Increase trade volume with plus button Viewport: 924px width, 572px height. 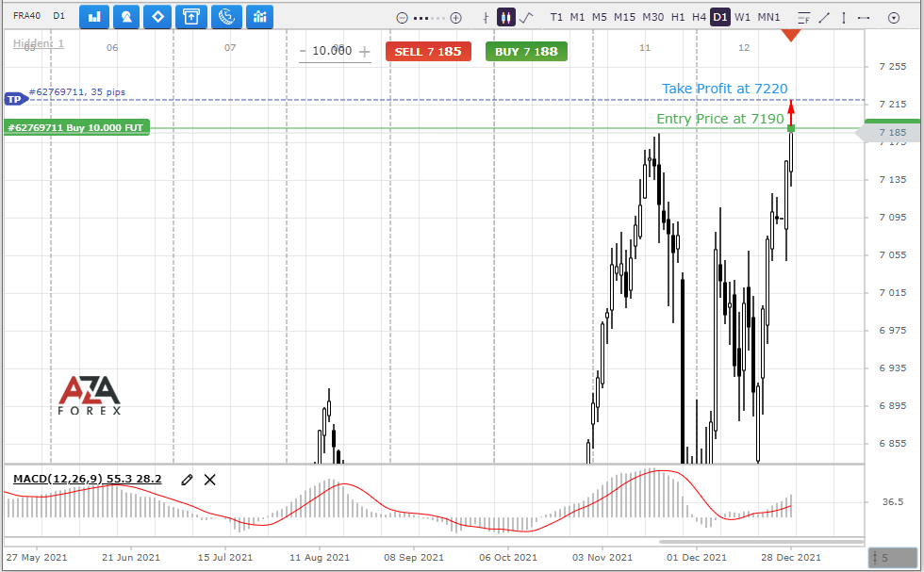tap(365, 52)
